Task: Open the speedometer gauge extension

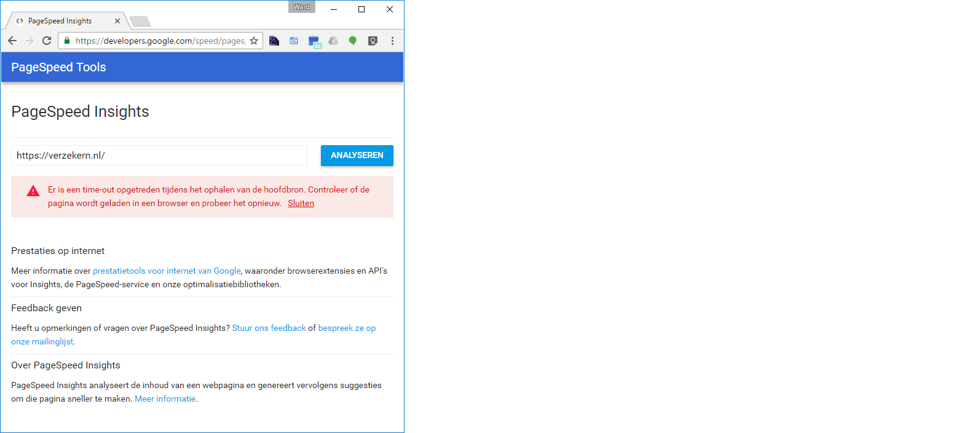Action: coord(274,41)
